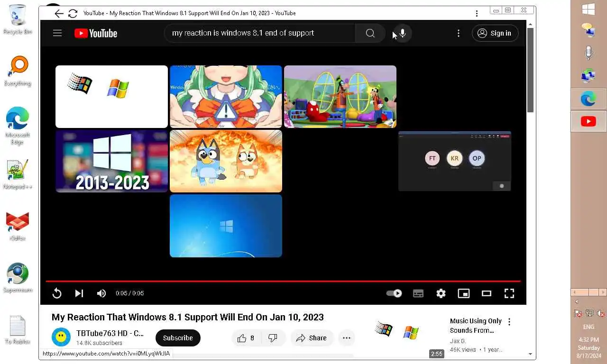Reload the page
This screenshot has width=607, height=364.
73,13
